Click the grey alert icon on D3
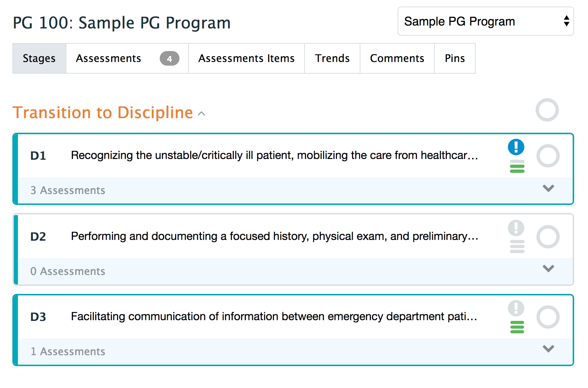This screenshot has width=588, height=388. pos(516,308)
